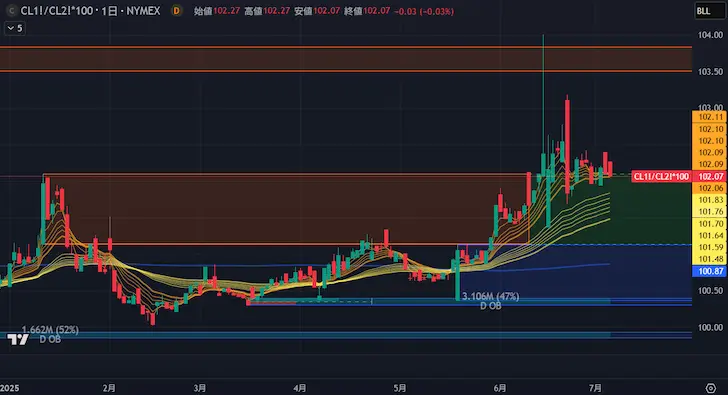Click the red CL1!/CL2!*100 price line label
The image size is (728, 395).
(x=661, y=176)
